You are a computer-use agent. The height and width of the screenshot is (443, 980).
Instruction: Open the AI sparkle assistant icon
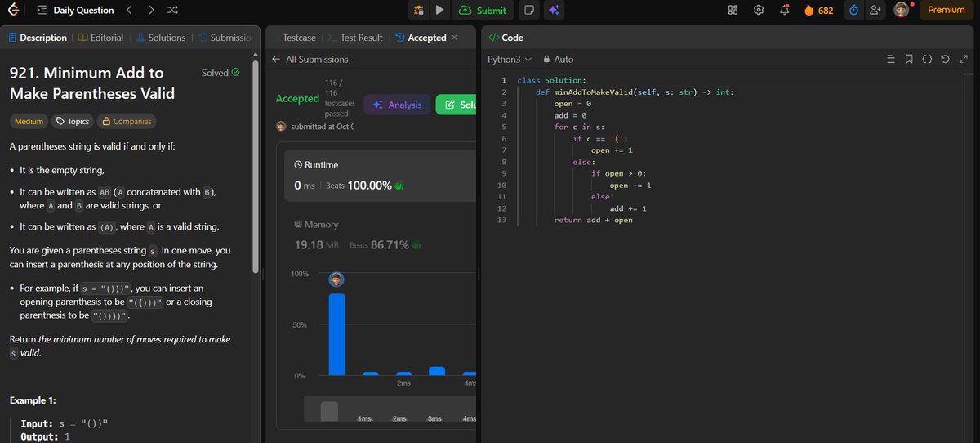[554, 11]
